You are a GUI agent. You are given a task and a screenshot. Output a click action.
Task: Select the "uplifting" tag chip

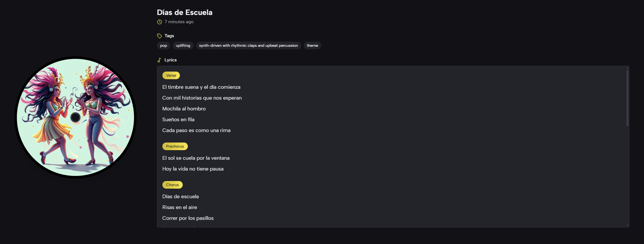(183, 45)
